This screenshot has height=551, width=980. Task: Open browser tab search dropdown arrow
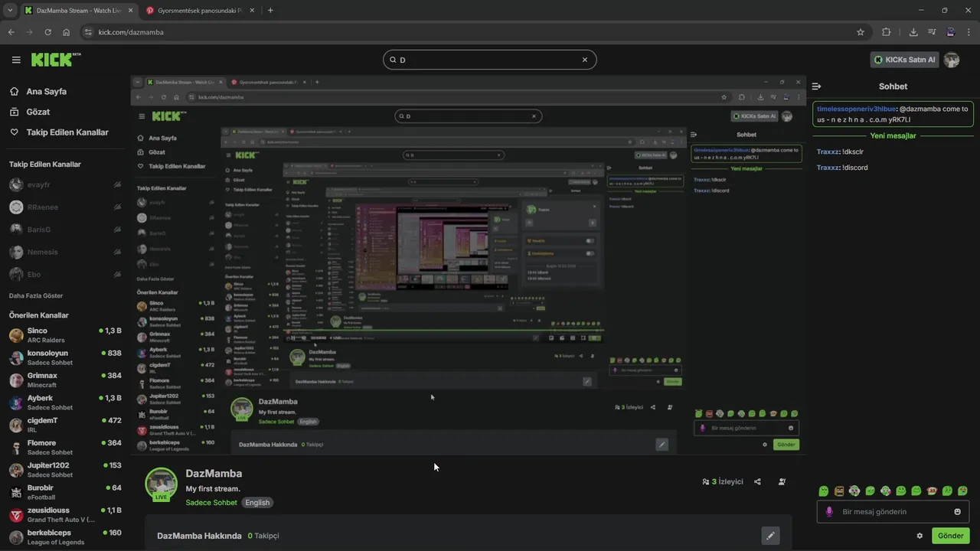click(9, 11)
